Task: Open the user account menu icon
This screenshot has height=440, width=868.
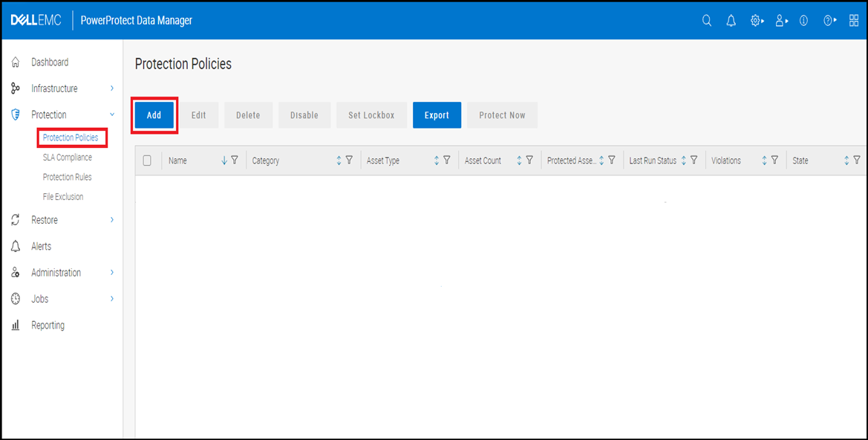Action: pos(781,21)
